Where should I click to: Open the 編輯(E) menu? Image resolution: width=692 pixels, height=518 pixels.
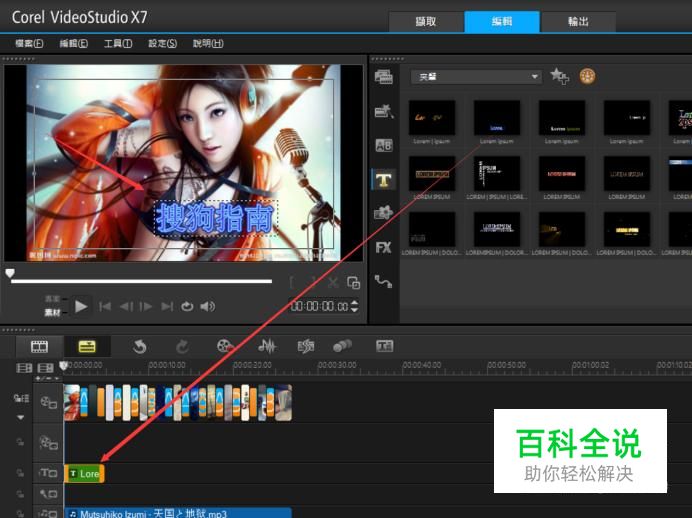click(x=74, y=43)
